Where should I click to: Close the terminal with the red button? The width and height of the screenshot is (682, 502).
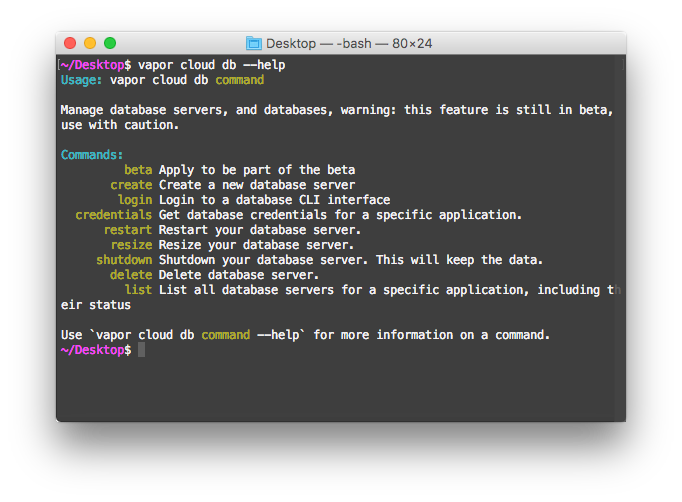[70, 43]
